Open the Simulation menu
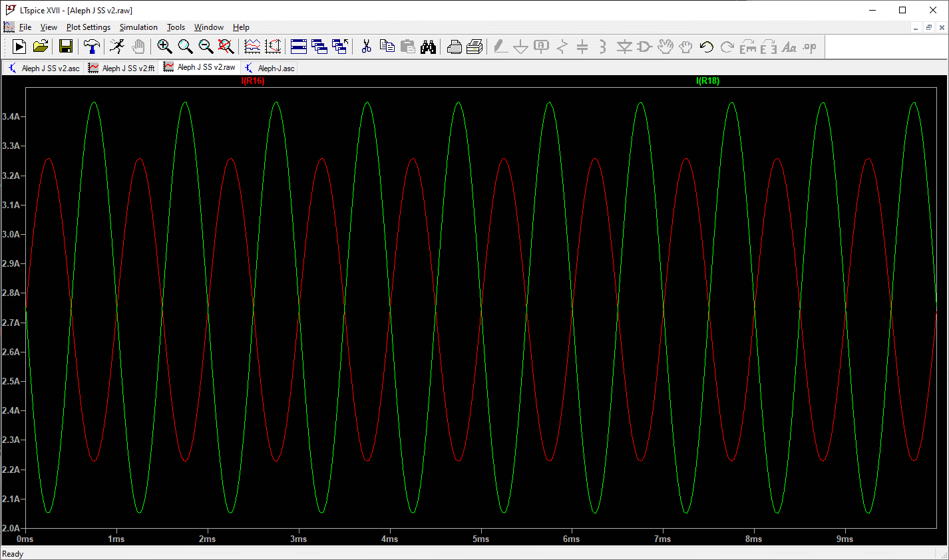 138,27
